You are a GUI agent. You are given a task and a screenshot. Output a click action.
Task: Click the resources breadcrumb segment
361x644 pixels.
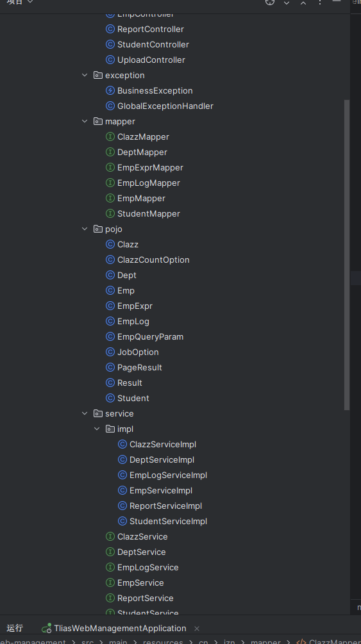163,641
